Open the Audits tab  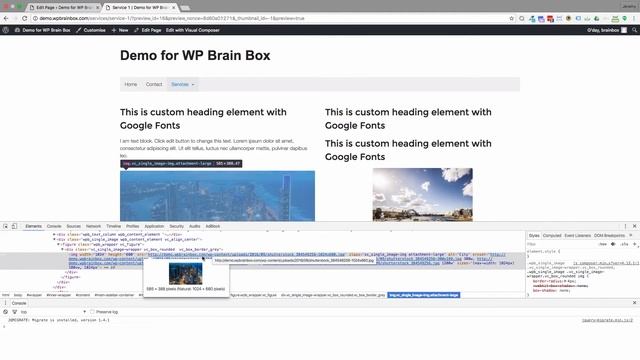click(x=195, y=226)
